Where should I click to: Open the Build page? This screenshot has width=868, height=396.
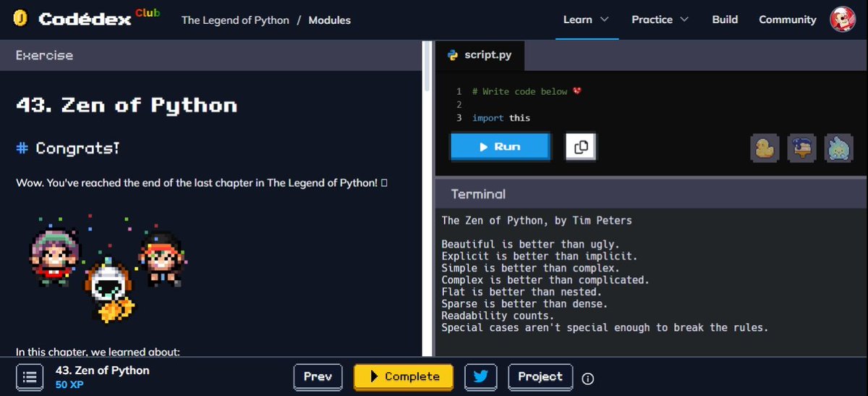725,20
